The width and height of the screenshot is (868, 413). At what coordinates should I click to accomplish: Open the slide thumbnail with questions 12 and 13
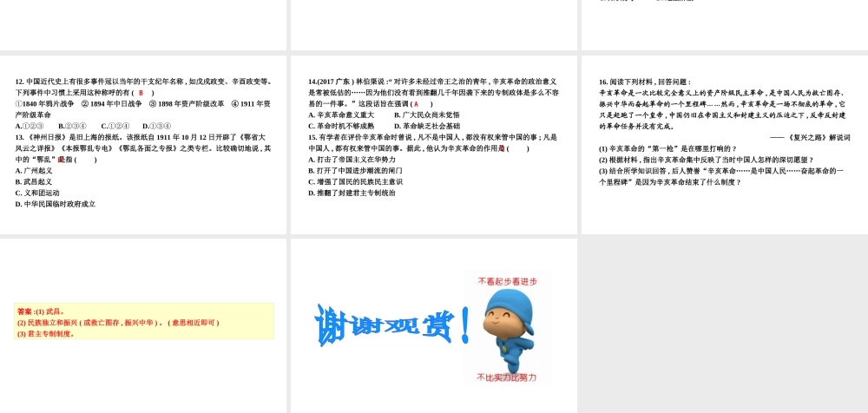tap(143, 145)
